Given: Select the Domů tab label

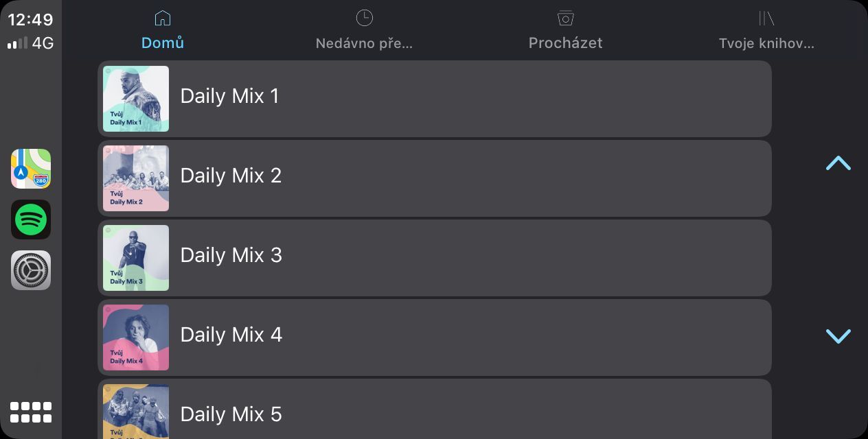Looking at the screenshot, I should tap(163, 43).
